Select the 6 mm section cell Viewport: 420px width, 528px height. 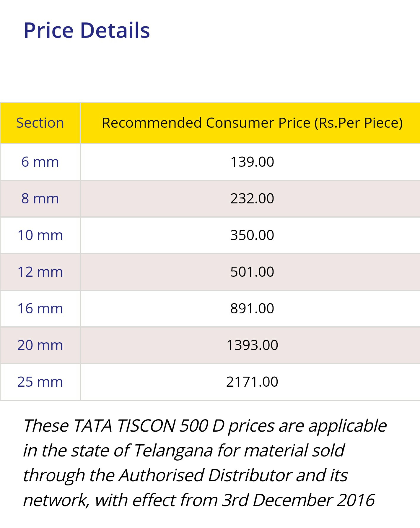coord(40,162)
